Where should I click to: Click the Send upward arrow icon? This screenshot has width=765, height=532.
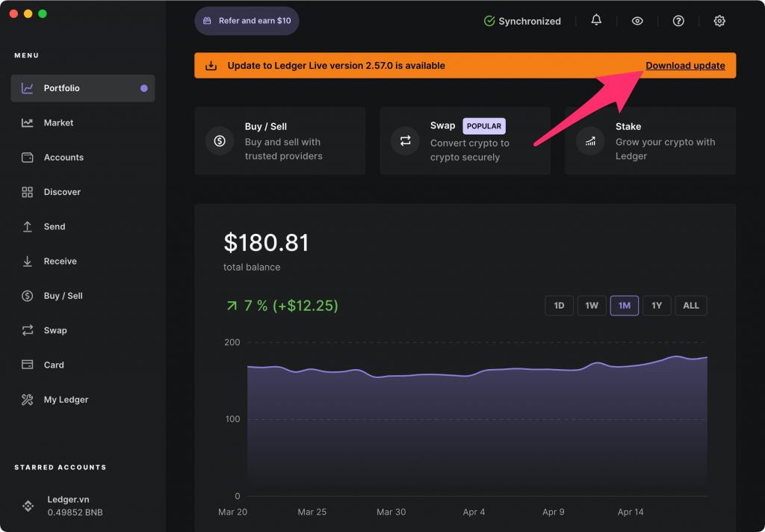[28, 226]
